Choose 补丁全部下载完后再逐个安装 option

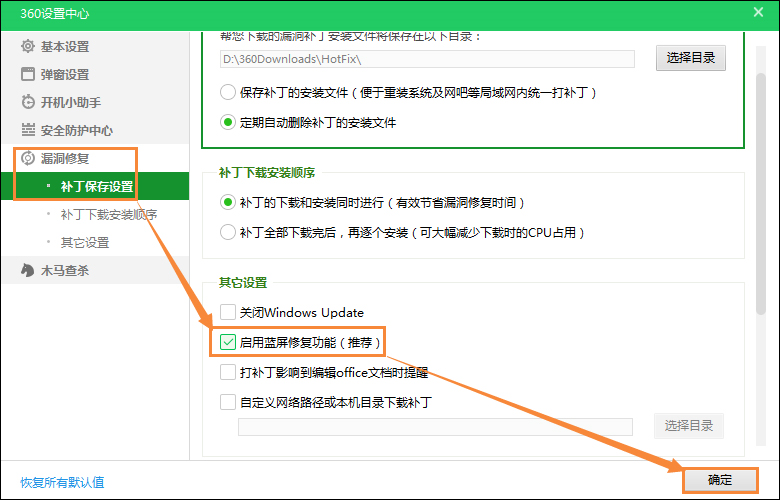point(227,232)
